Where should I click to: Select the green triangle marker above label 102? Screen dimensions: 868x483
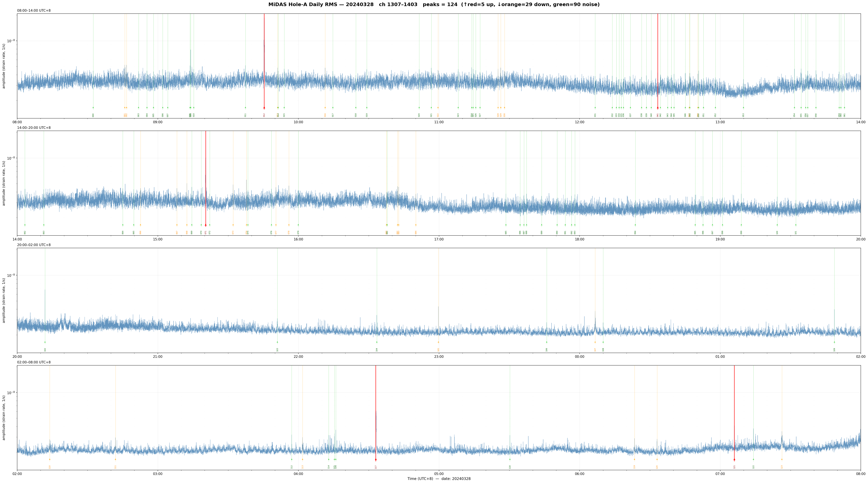tap(45, 342)
